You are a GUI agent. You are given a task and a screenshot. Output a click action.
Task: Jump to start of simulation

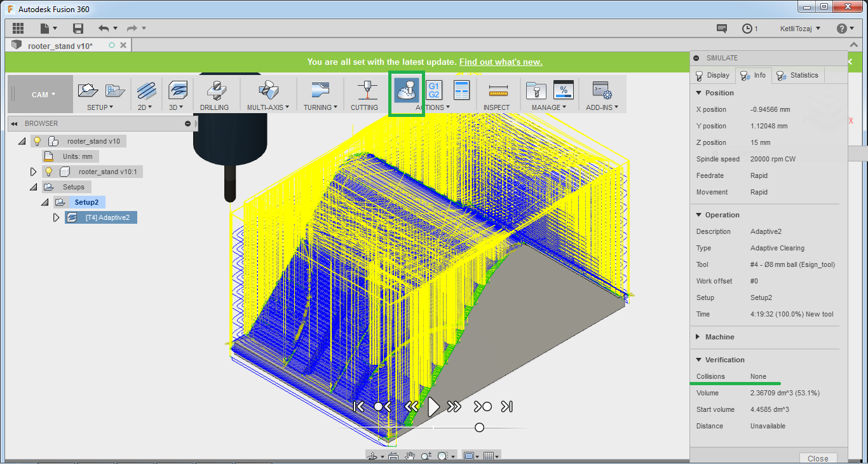(358, 406)
